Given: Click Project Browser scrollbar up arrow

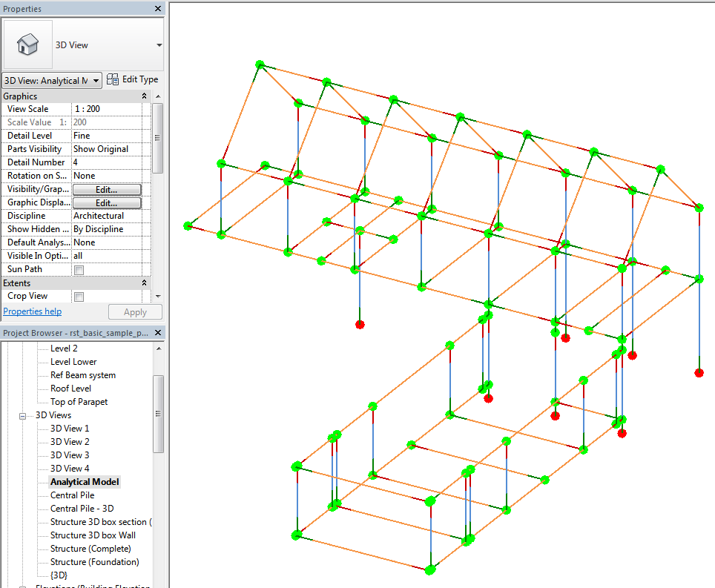Looking at the screenshot, I should [158, 348].
